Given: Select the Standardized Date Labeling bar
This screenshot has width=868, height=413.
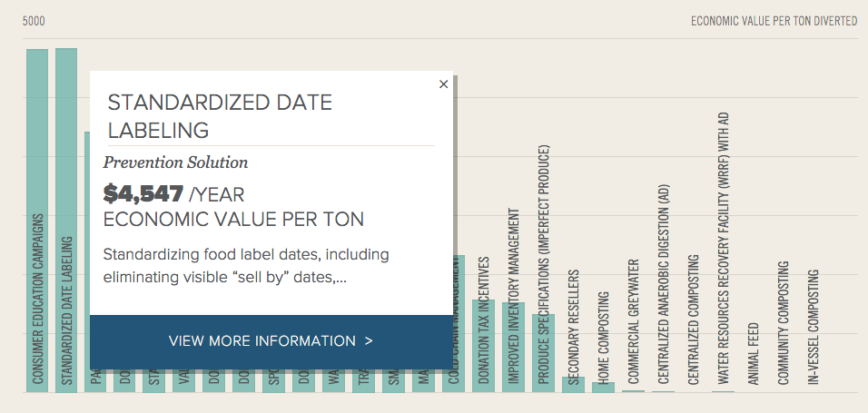Looking at the screenshot, I should coord(66,221).
